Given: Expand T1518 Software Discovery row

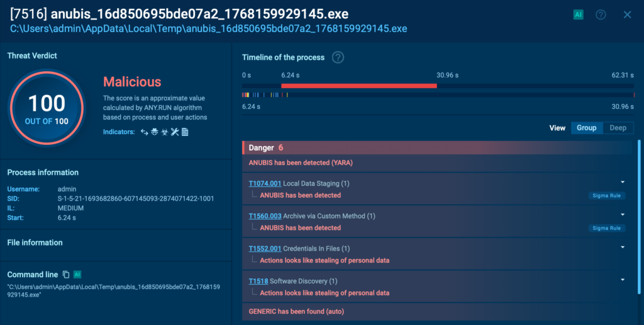Looking at the screenshot, I should pyautogui.click(x=623, y=279).
